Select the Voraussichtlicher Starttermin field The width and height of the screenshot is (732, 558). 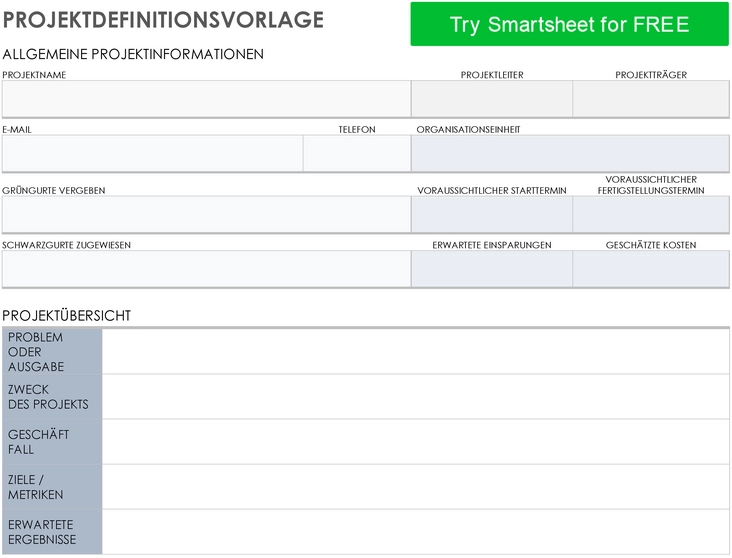(x=492, y=214)
